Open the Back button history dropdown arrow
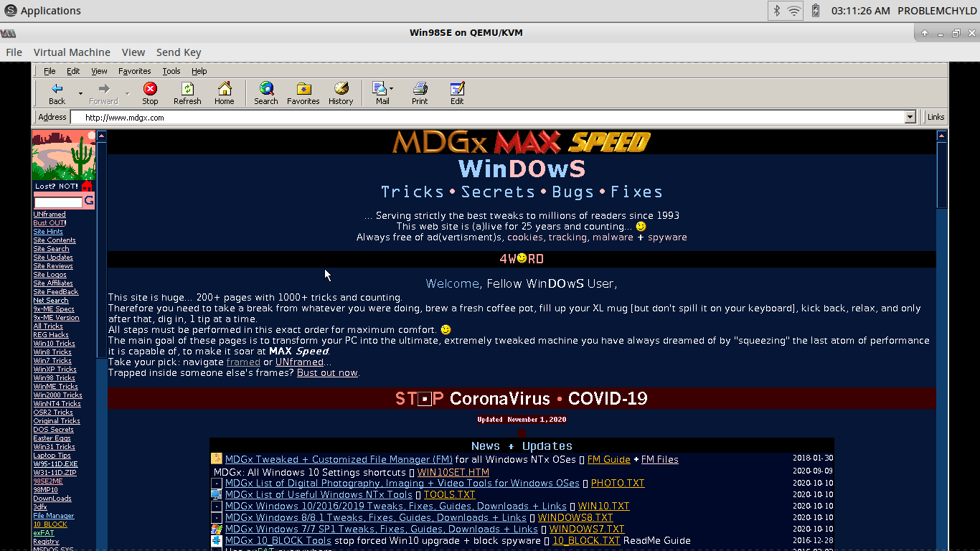 (80, 93)
